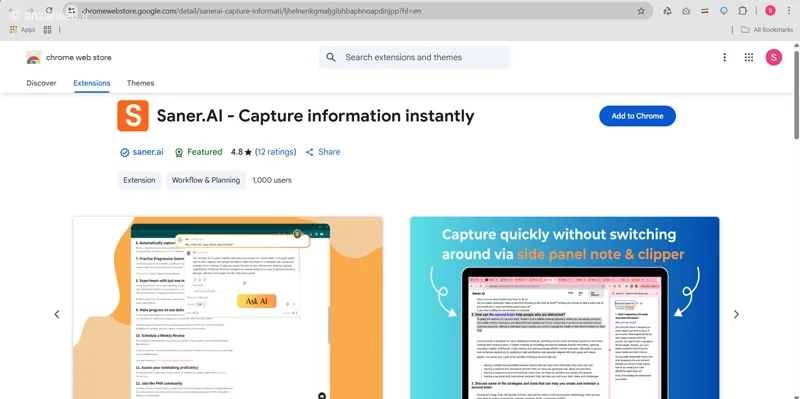The image size is (800, 399).
Task: Click the Chrome Web Store logo icon
Action: click(x=34, y=58)
